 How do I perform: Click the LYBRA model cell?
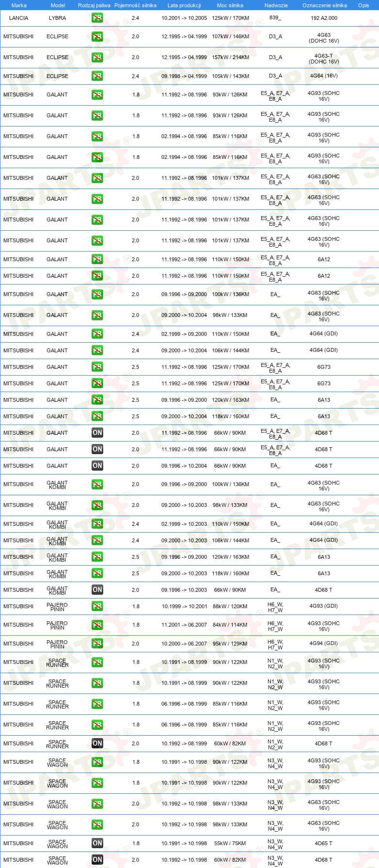(x=58, y=18)
